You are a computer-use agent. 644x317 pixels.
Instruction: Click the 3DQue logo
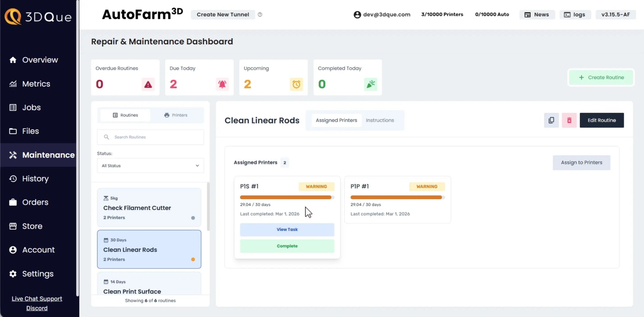(x=38, y=17)
